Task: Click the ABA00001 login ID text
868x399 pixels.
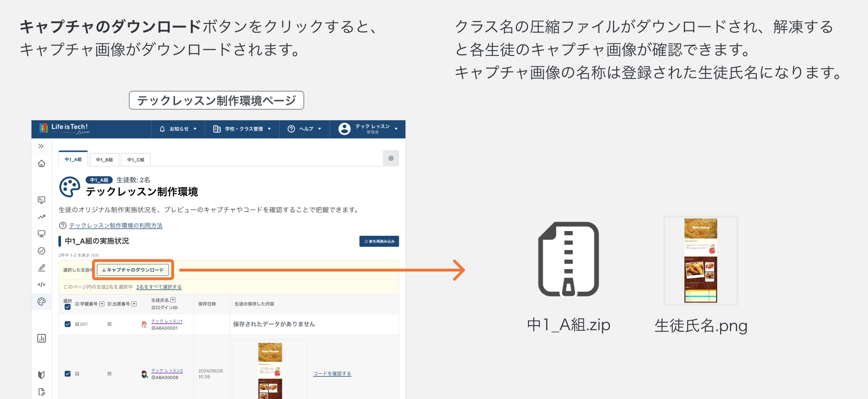Action: (166, 328)
